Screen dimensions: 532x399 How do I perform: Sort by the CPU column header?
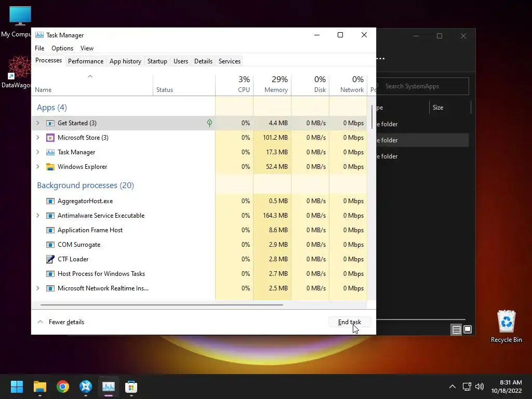234,85
